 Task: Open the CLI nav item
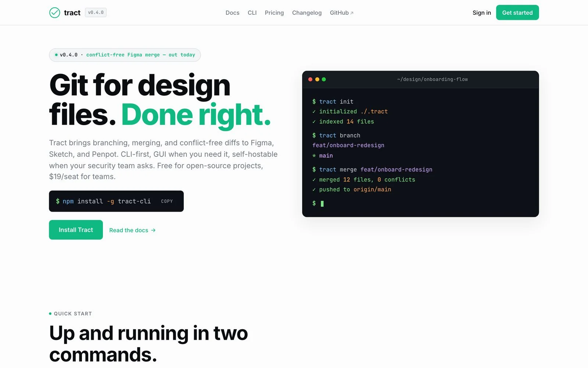[252, 13]
